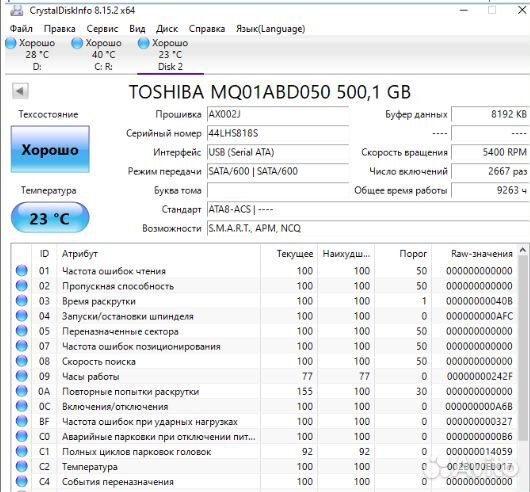Click status dot of attribute 02
Image resolution: width=530 pixels, height=492 pixels.
pyautogui.click(x=22, y=286)
